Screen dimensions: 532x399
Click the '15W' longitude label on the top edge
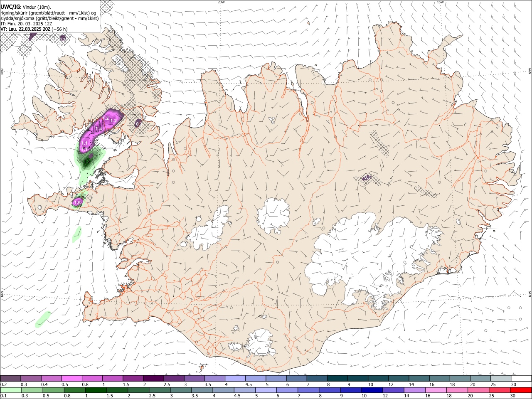440,2
